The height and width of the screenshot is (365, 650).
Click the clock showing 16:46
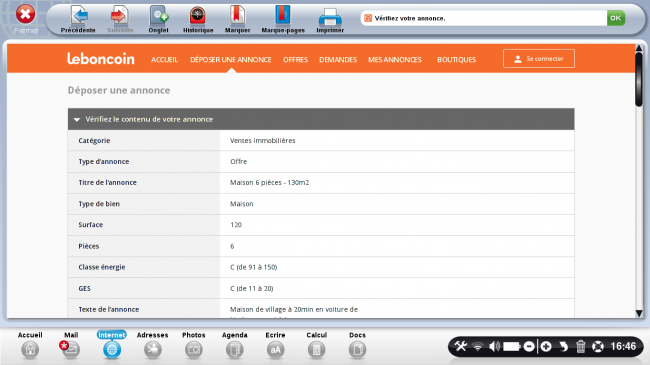click(623, 346)
